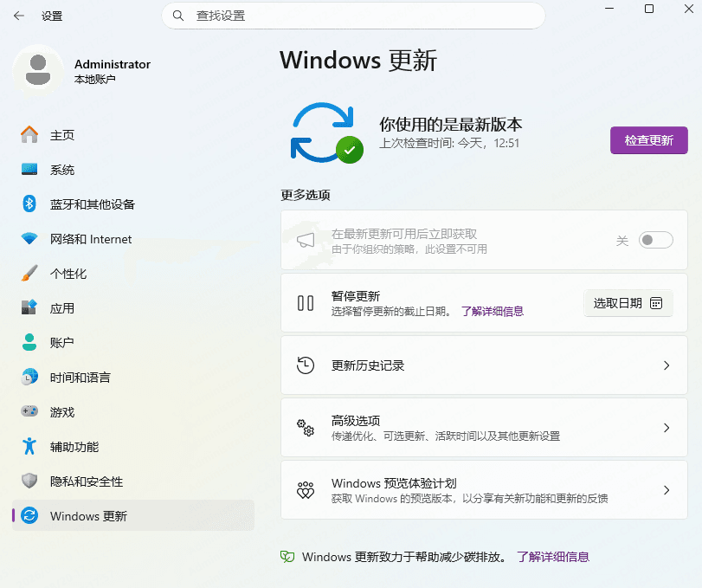The image size is (702, 588).
Task: Click the 应用 apps icon
Action: [x=29, y=307]
